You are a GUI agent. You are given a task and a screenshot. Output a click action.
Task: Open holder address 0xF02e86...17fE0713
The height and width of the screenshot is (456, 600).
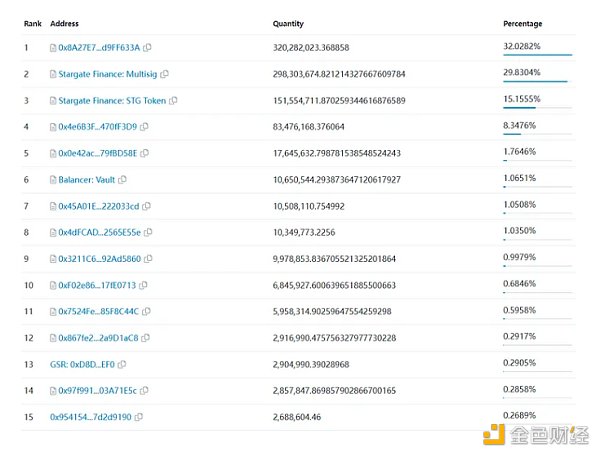tap(97, 285)
